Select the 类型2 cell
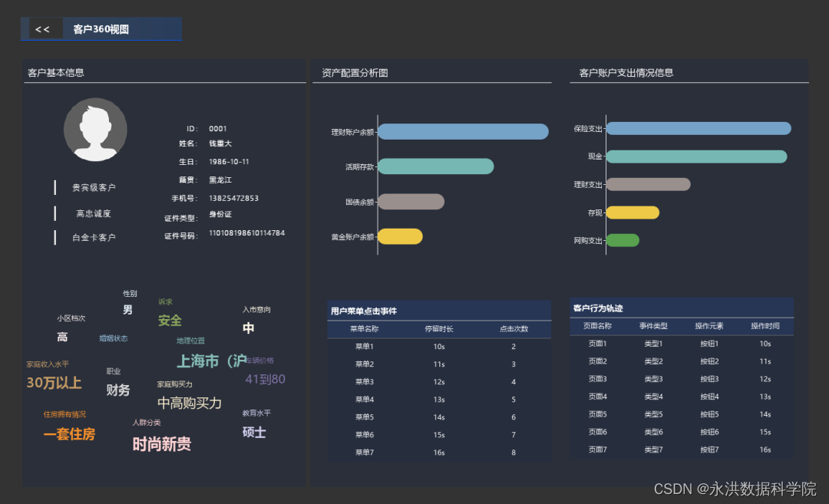The height and width of the screenshot is (504, 829). pyautogui.click(x=653, y=361)
